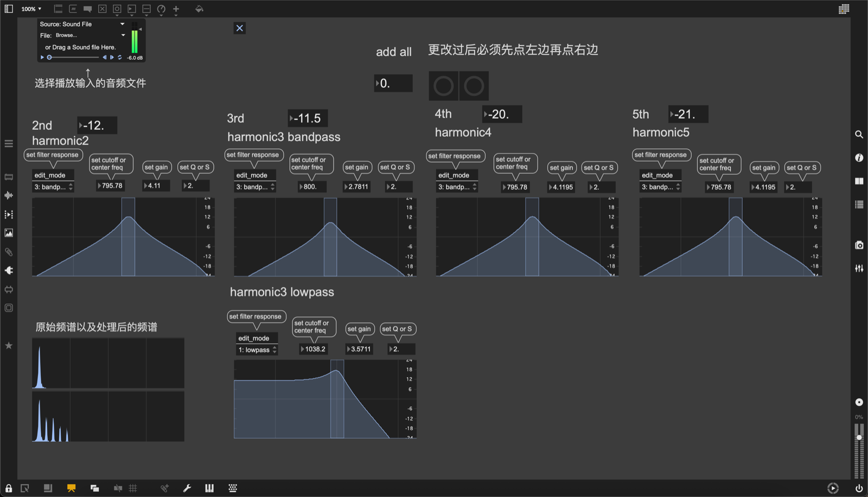Click the paint bucket format icon

click(199, 9)
